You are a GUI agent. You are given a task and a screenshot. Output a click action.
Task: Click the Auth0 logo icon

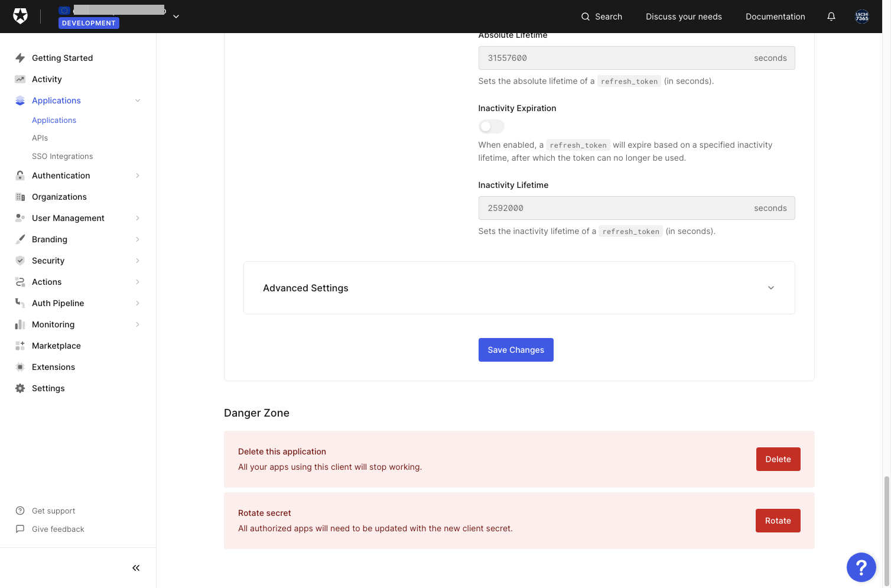(x=20, y=17)
